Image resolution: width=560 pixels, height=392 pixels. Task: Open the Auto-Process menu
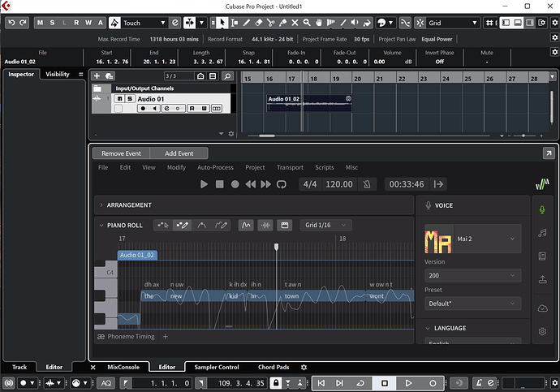(215, 167)
